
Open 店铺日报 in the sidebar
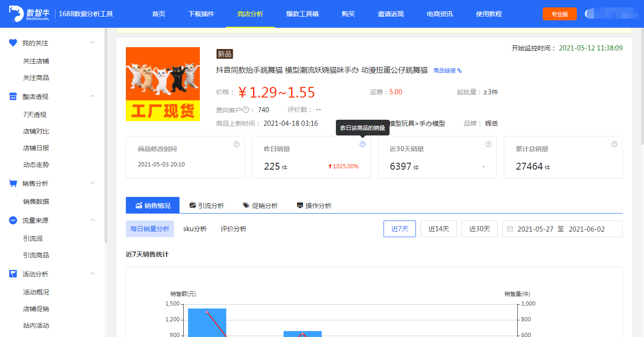[36, 148]
